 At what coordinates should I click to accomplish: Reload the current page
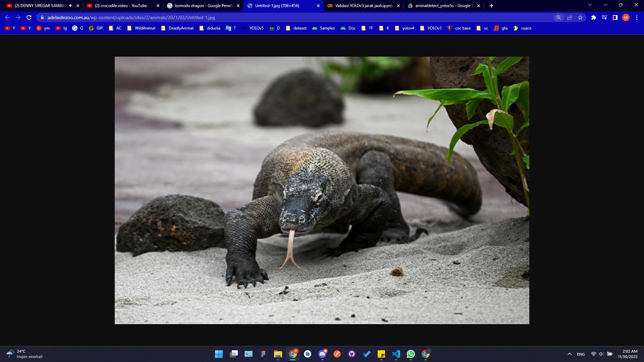click(29, 17)
